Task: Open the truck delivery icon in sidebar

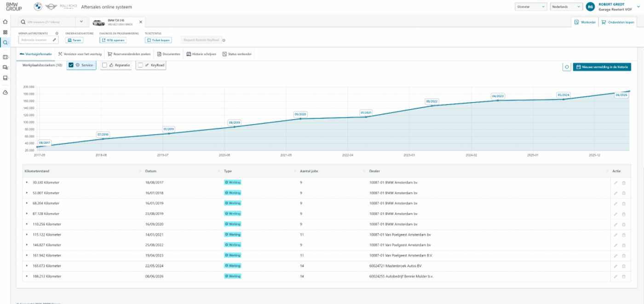Action: (x=5, y=67)
